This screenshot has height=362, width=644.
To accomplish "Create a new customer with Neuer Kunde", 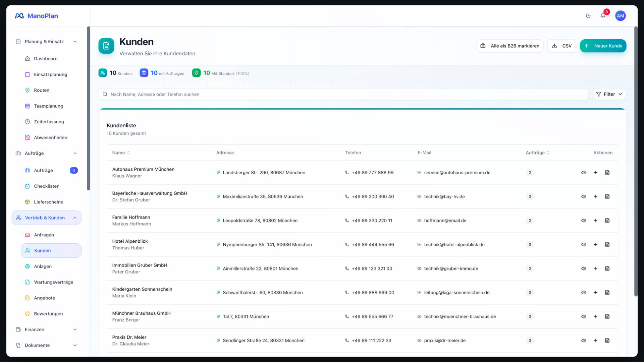I will [x=603, y=46].
